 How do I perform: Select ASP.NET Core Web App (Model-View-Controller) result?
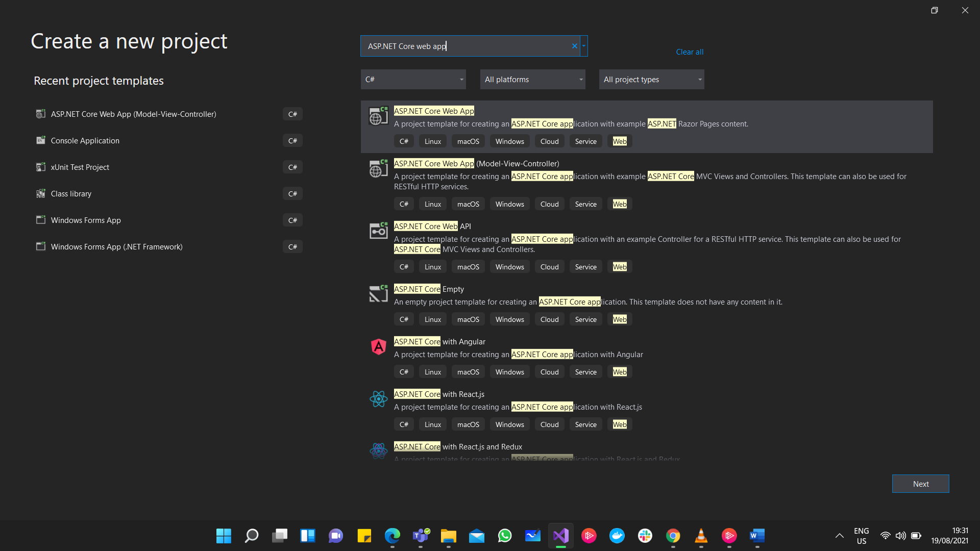(476, 164)
